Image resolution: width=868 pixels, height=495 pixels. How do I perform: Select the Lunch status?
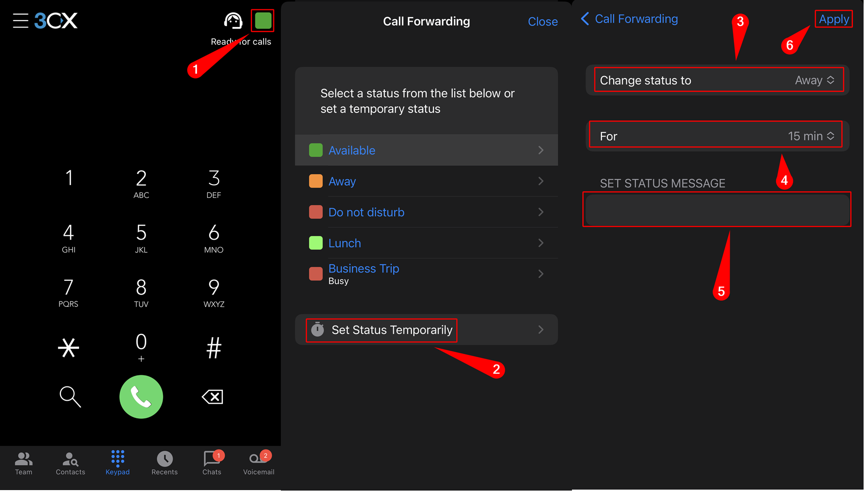click(344, 243)
